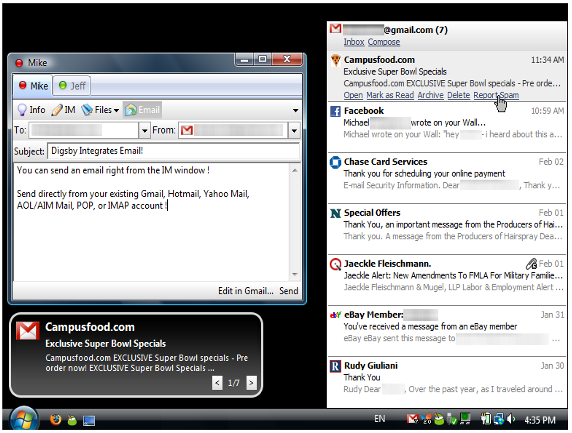Click the Subject field reading Digsby Integrates Email
The height and width of the screenshot is (433, 572).
tap(173, 151)
